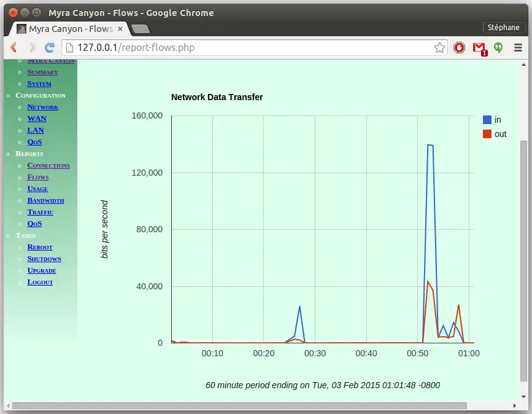Click the vertical scrollbar up arrow
The width and height of the screenshot is (532, 414).
[523, 64]
